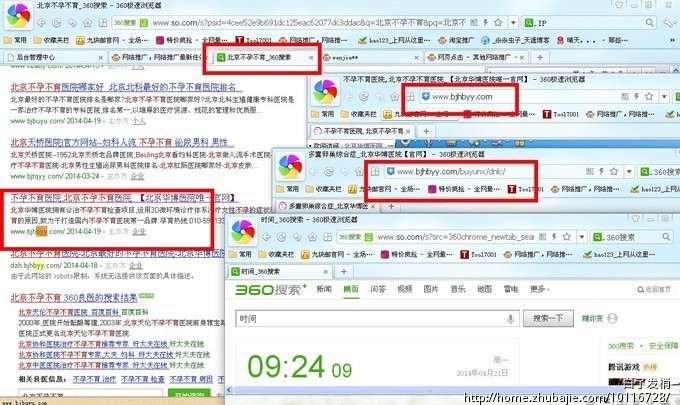Reload page in the 北京不孕不育 search window
The width and height of the screenshot is (680, 405).
tap(56, 23)
